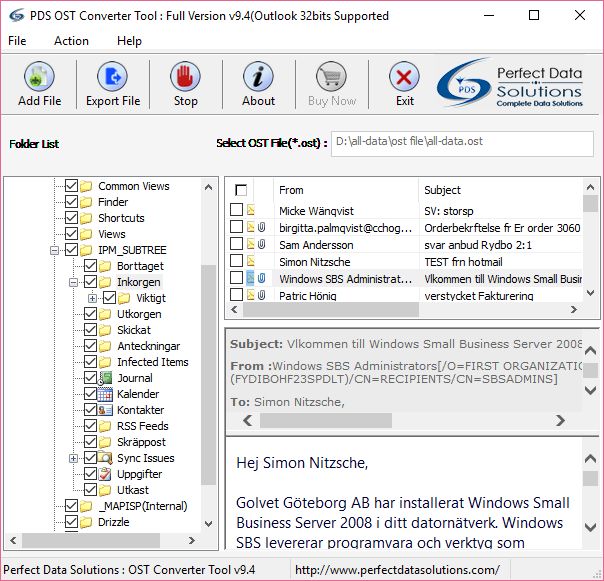Image resolution: width=604 pixels, height=581 pixels.
Task: Click the Journal folder icon
Action: (x=105, y=378)
